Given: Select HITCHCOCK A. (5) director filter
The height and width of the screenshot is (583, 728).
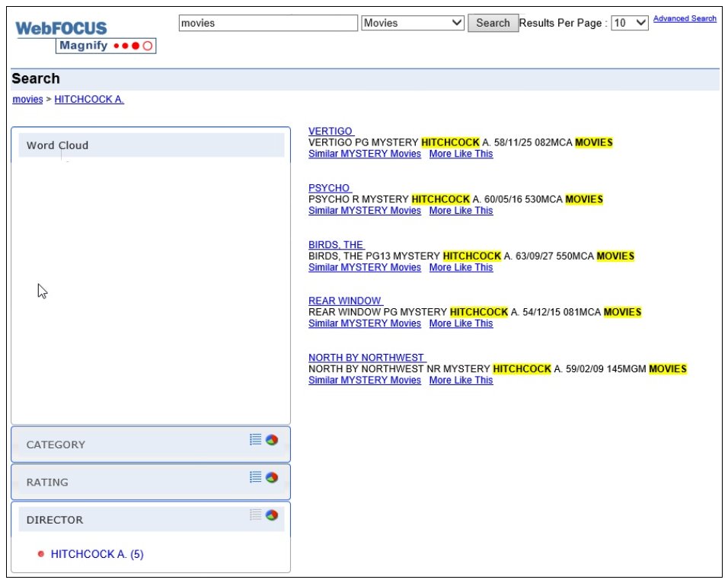Looking at the screenshot, I should click(97, 554).
